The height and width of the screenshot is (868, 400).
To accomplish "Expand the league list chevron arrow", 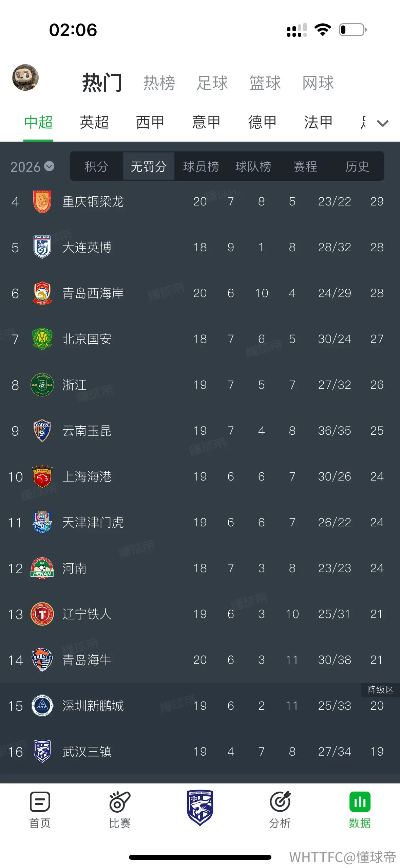I will coord(383,123).
